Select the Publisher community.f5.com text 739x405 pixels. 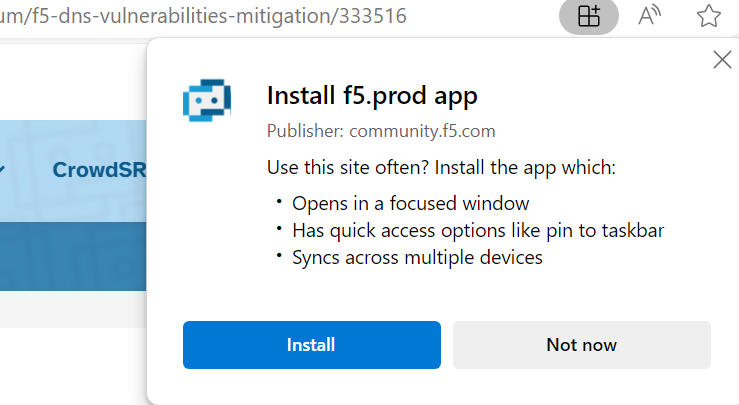pyautogui.click(x=381, y=130)
